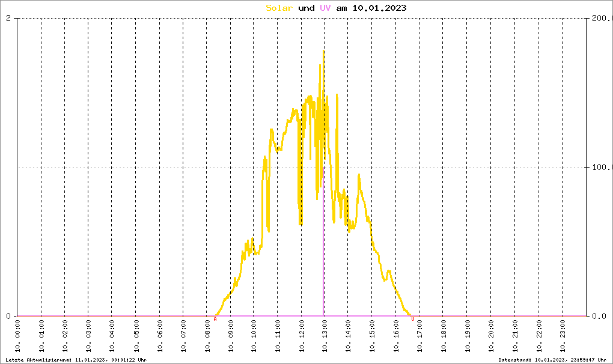Image resolution: width=613 pixels, height=364 pixels.
Task: Click the 23:00 time axis label
Action: tap(562, 336)
